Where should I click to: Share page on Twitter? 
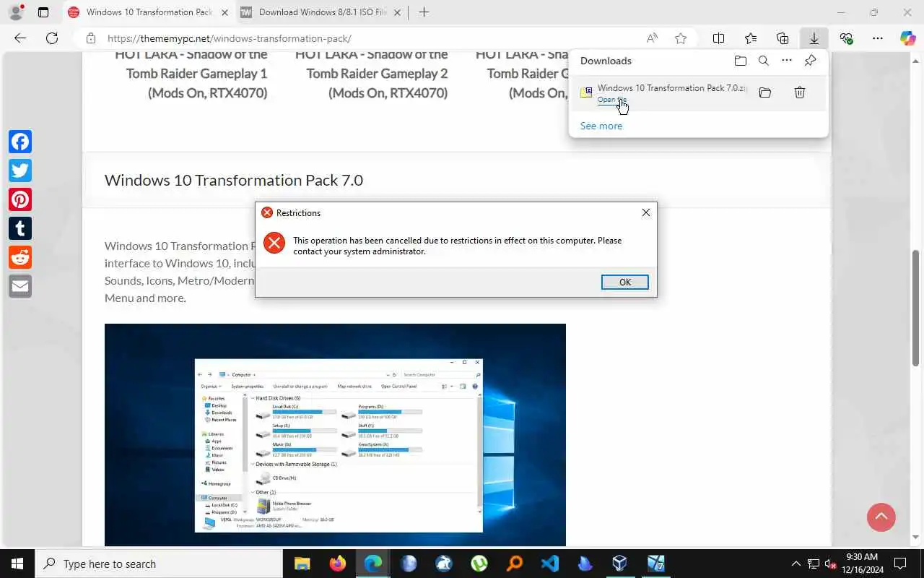pos(20,171)
